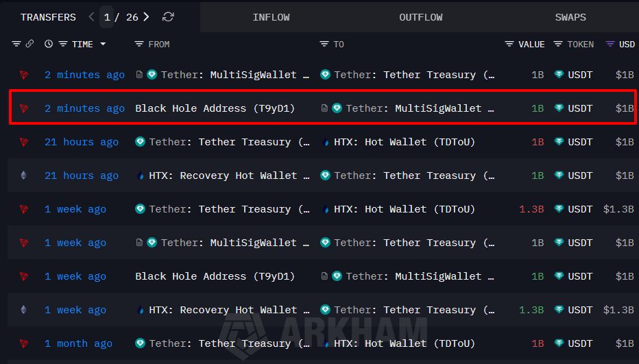Image resolution: width=639 pixels, height=364 pixels.
Task: Select Tether MultiSigWallet recipient in 2 minutes ago row
Action: [420, 108]
